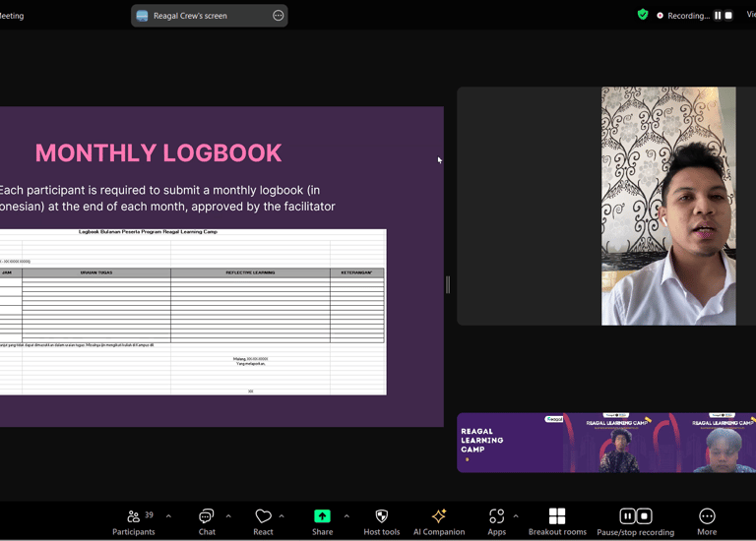Expand the Share options arrow
Viewport: 756px width, 541px height.
point(346,516)
